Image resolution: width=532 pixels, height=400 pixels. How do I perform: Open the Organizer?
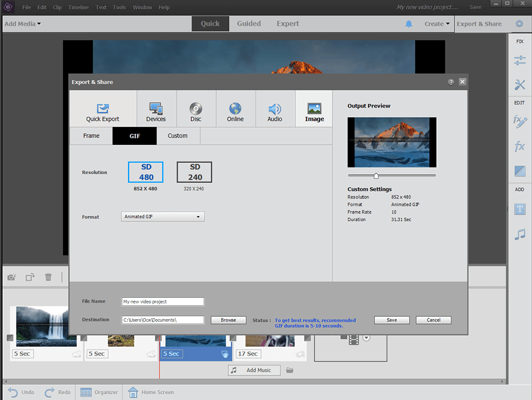click(x=99, y=392)
